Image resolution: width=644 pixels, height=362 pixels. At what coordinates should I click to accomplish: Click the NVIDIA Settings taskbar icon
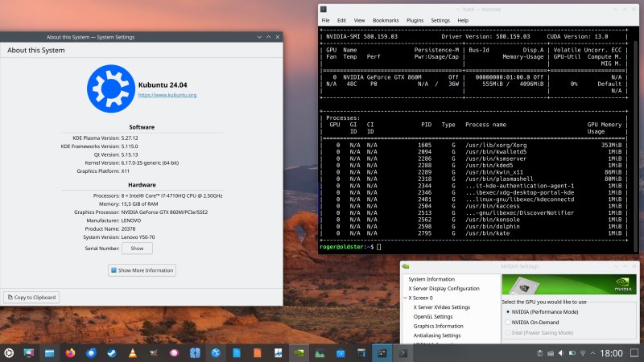point(299,353)
